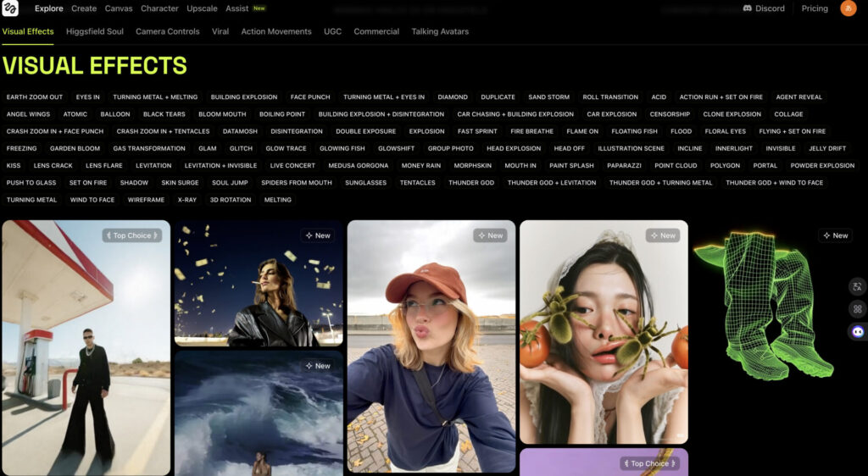
Task: Open Assist with the New badge
Action: 245,8
